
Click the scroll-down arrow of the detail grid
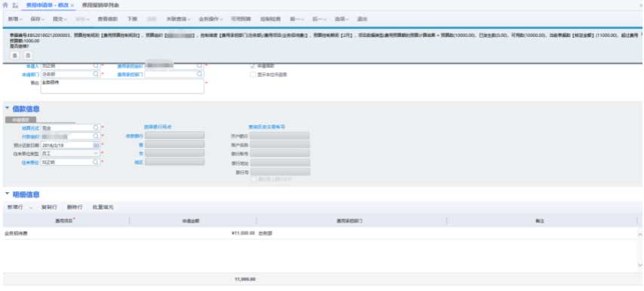[639, 265]
